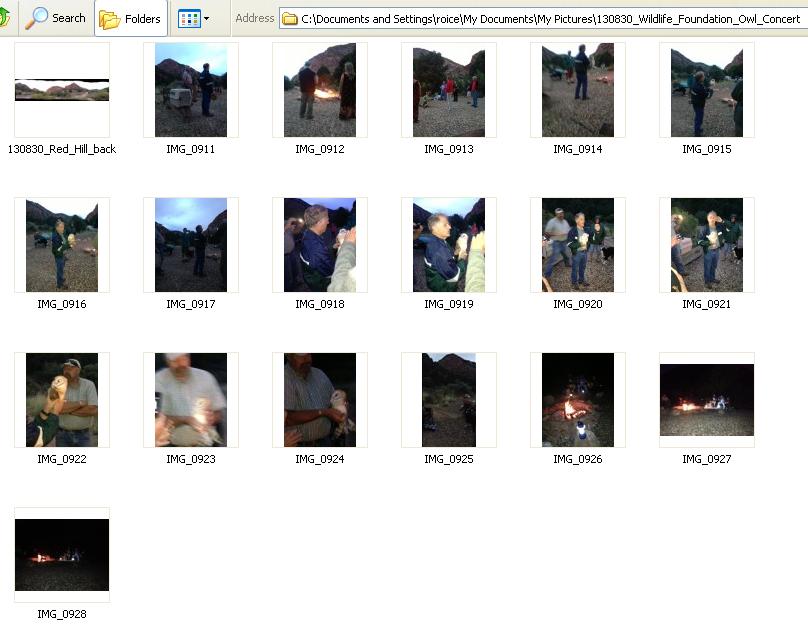Select the 130830_Red_Hill_back panorama thumbnail
This screenshot has width=808, height=638.
pos(62,90)
